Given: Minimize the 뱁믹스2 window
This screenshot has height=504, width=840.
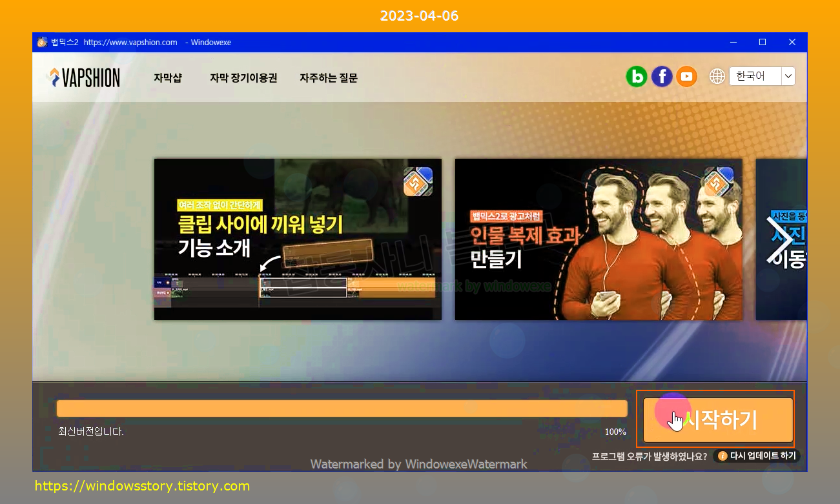Looking at the screenshot, I should pyautogui.click(x=733, y=42).
